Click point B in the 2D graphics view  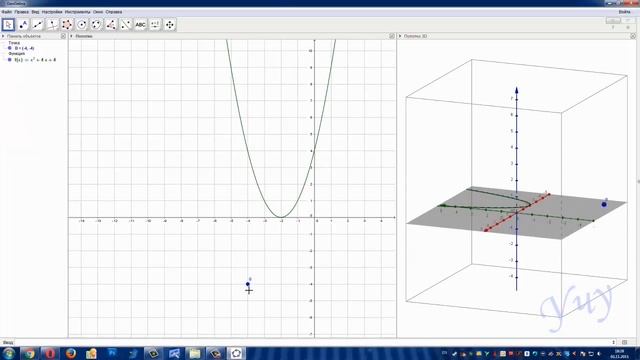(248, 284)
